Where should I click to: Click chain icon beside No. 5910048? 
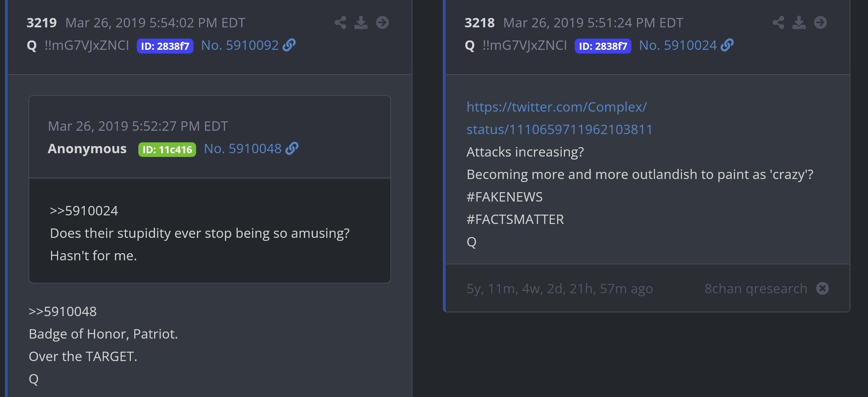pos(292,149)
